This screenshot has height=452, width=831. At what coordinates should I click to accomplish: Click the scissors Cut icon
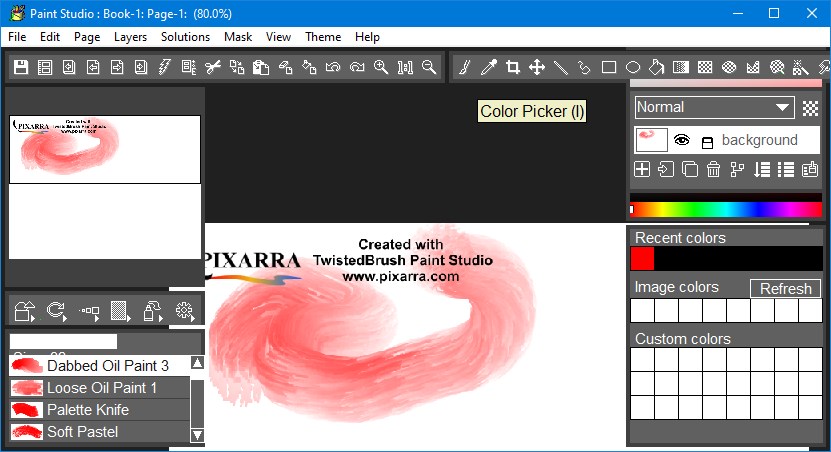213,67
